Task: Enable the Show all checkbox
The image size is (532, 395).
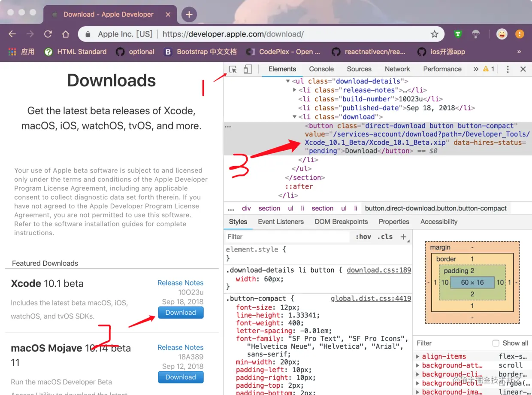Action: coord(496,343)
